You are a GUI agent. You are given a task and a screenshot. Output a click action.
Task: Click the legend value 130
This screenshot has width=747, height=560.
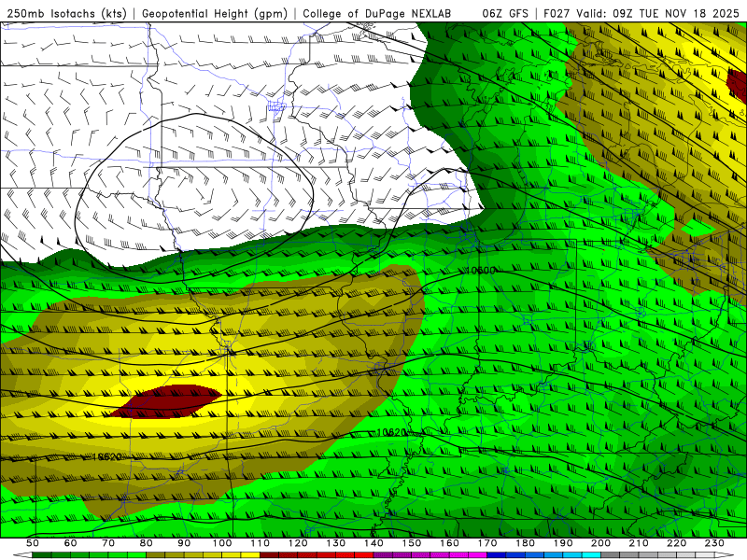tap(336, 543)
